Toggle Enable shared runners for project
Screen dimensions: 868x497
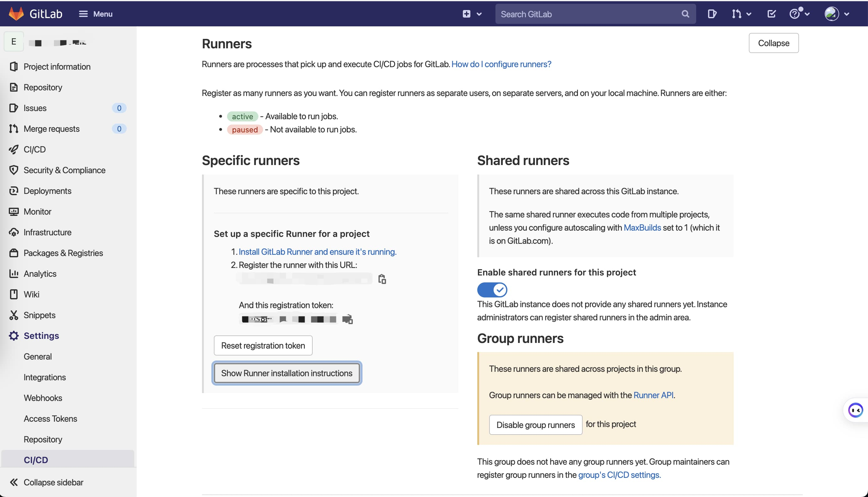[492, 290]
